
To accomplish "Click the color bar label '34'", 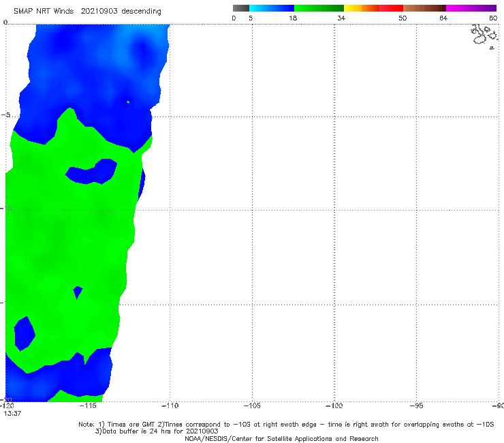I will coord(341,18).
